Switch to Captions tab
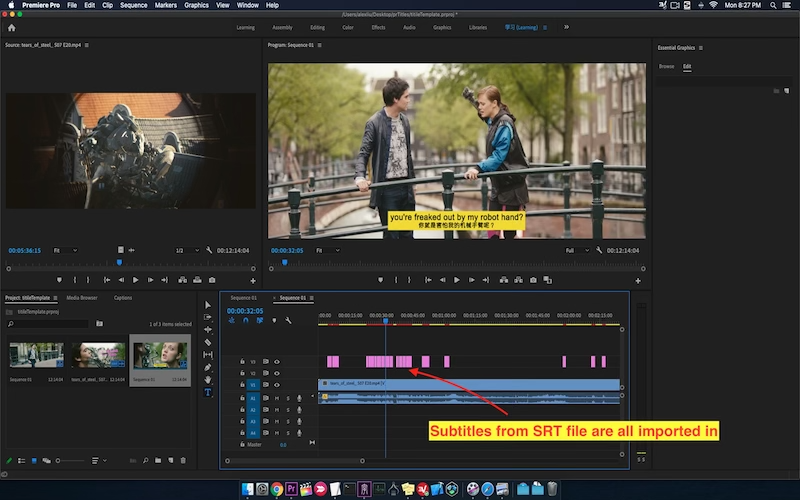This screenshot has height=500, width=800. click(123, 298)
